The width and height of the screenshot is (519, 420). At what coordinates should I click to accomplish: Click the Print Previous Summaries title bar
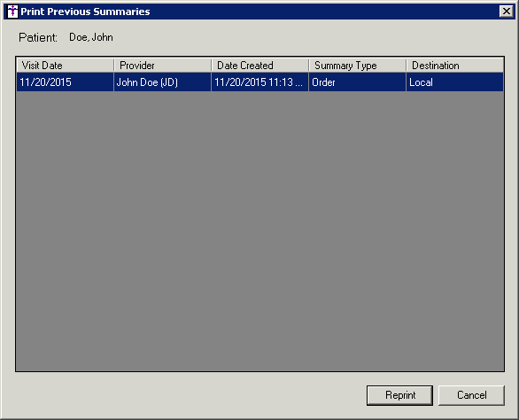(x=259, y=12)
